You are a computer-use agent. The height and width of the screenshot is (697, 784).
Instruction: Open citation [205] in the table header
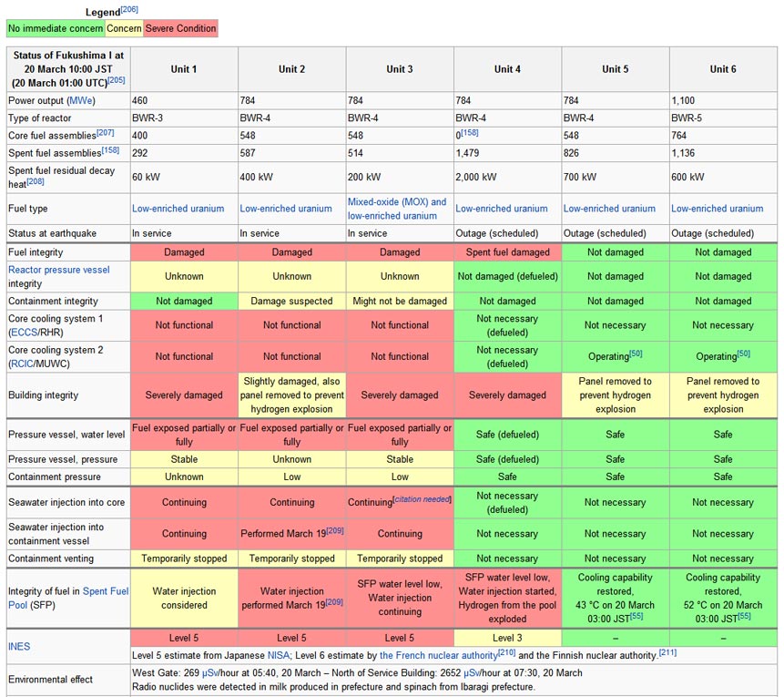(117, 80)
